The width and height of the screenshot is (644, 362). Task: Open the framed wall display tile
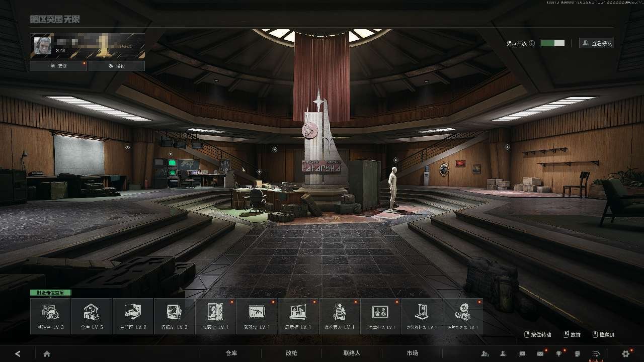(x=381, y=316)
